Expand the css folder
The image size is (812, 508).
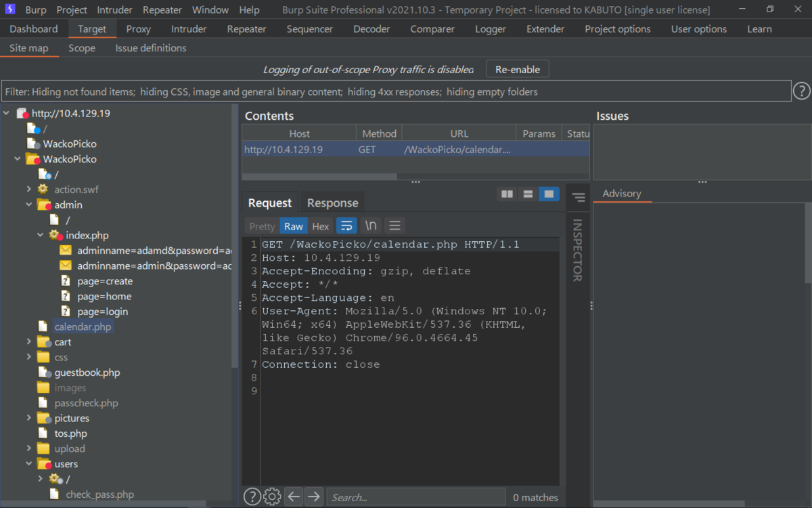29,357
